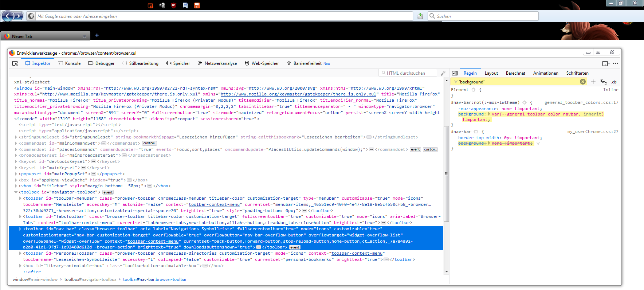Toggle the .cls class panel
644x290 pixels.
point(614,82)
